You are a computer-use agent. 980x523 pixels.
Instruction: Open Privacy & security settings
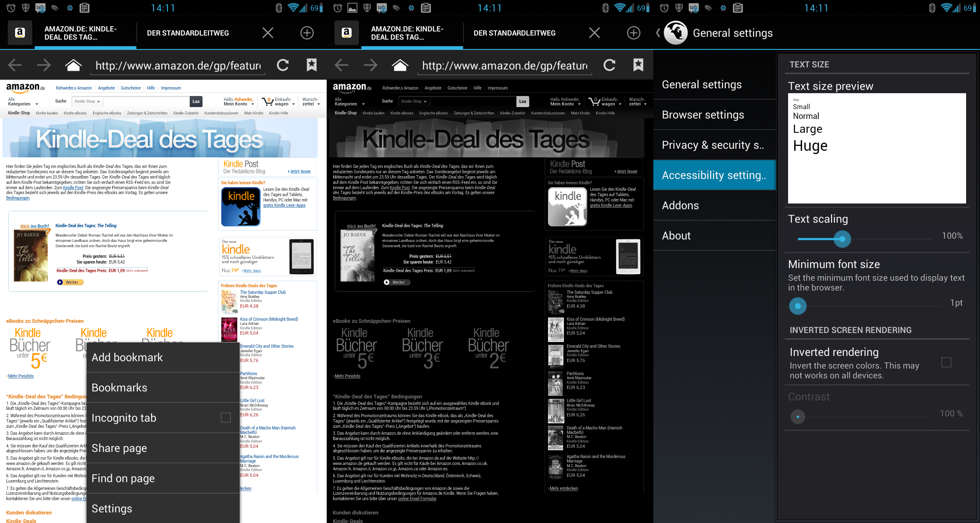(715, 145)
